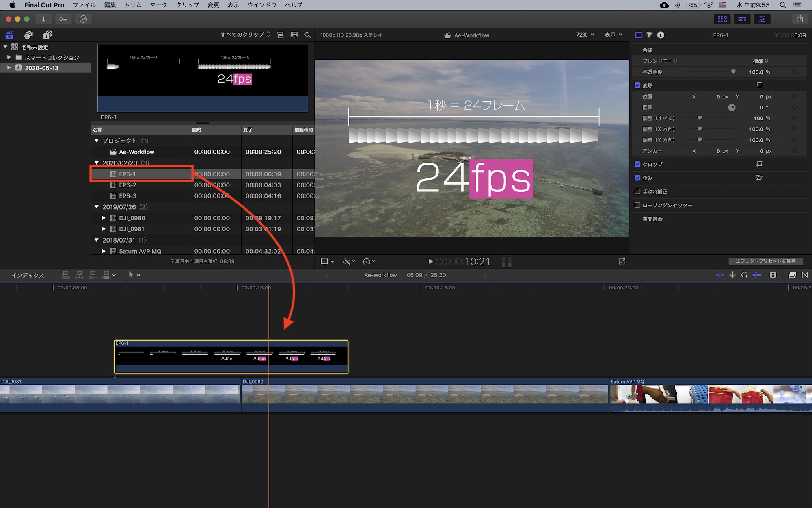Open the keyword editor key icon
Image resolution: width=812 pixels, height=508 pixels.
pos(63,19)
